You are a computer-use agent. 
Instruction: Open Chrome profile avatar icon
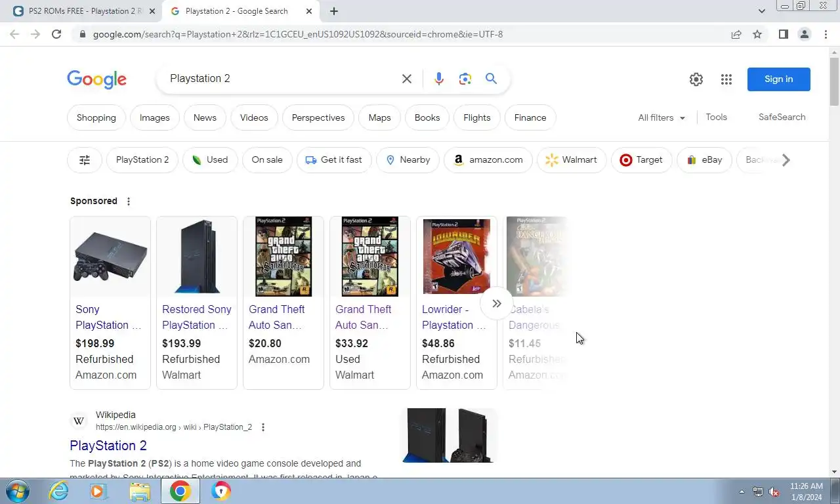click(x=805, y=34)
